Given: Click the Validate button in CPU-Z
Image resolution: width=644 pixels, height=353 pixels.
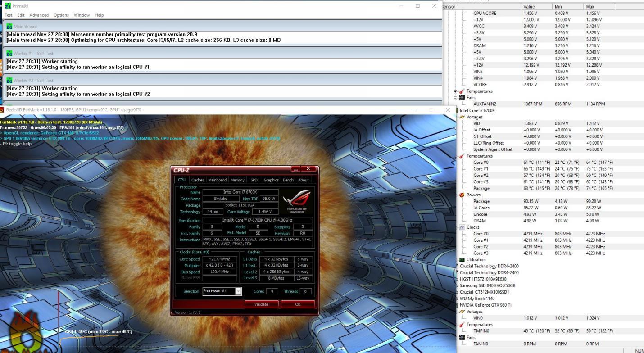Looking at the screenshot, I should [x=261, y=304].
